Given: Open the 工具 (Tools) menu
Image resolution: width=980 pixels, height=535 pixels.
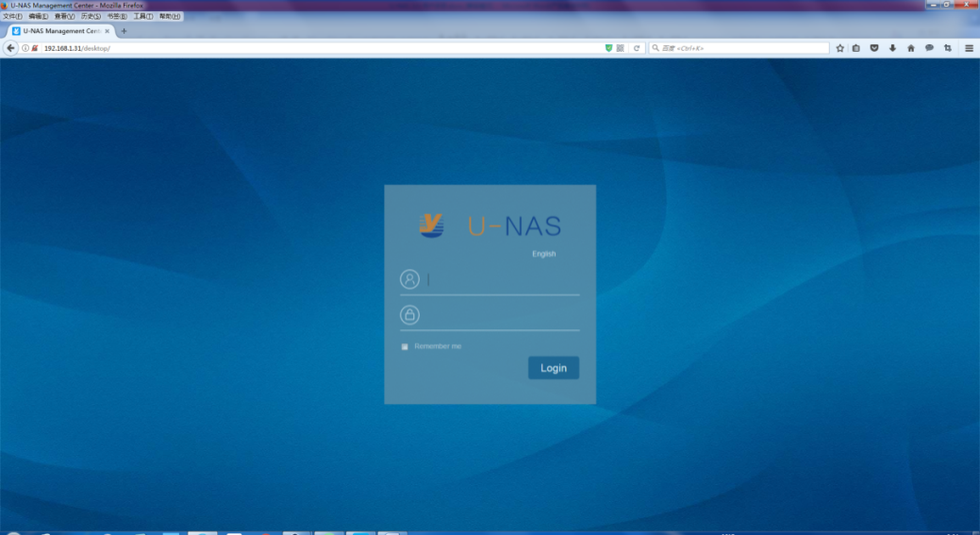Looking at the screenshot, I should (x=143, y=16).
